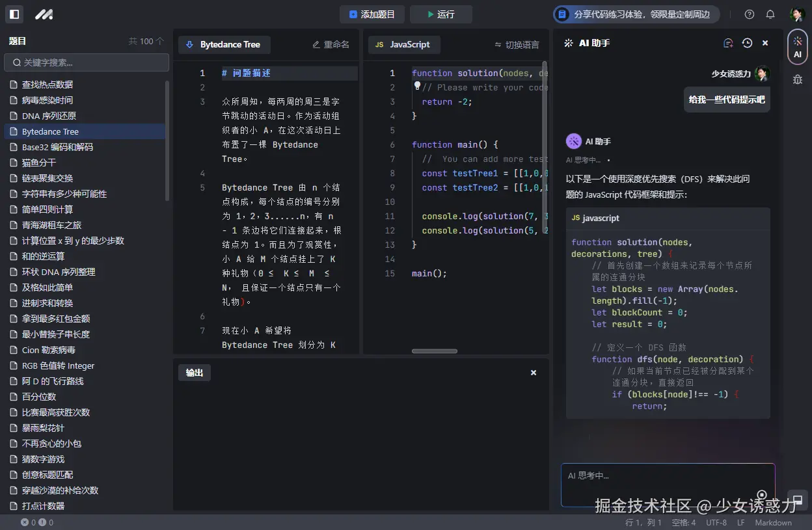
Task: Rename the problem via 重命名
Action: (331, 45)
